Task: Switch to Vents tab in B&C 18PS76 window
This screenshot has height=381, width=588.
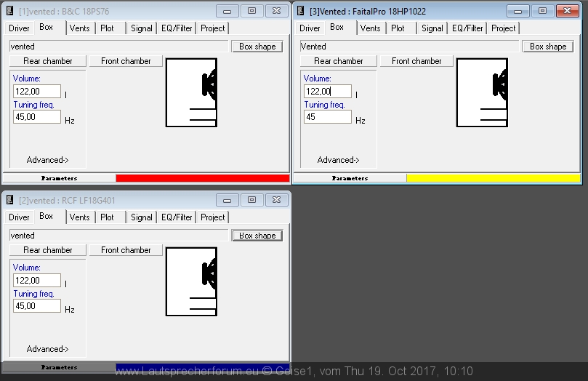Action: [80, 28]
